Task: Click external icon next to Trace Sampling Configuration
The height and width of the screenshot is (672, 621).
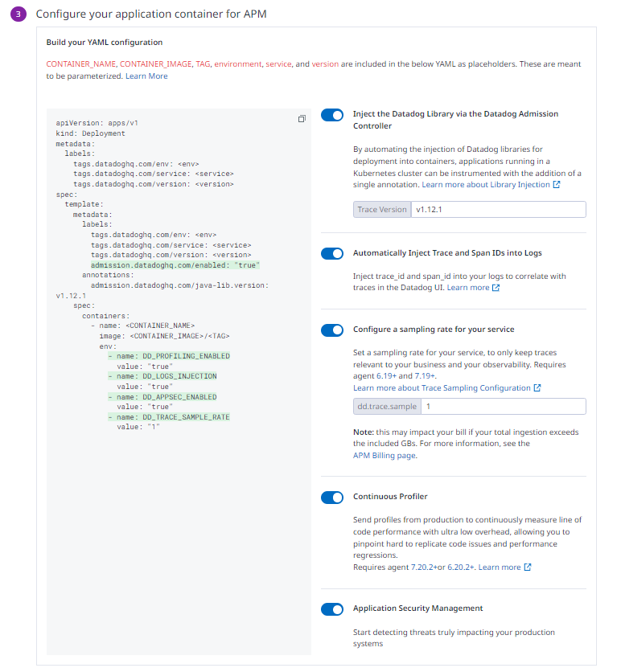Action: click(x=537, y=388)
